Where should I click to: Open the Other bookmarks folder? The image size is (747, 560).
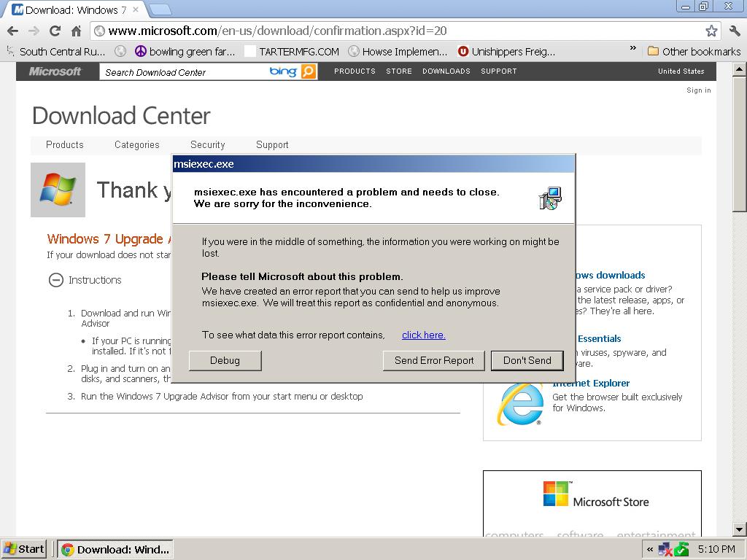click(x=694, y=52)
